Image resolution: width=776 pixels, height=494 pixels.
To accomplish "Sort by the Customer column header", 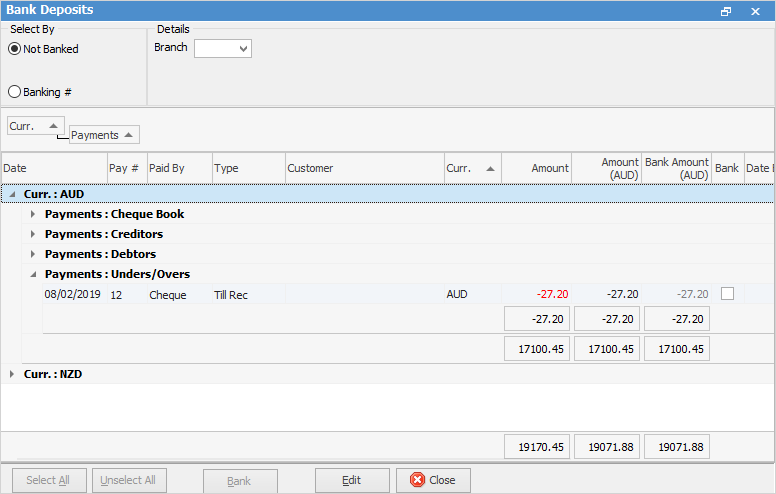I will coord(364,168).
